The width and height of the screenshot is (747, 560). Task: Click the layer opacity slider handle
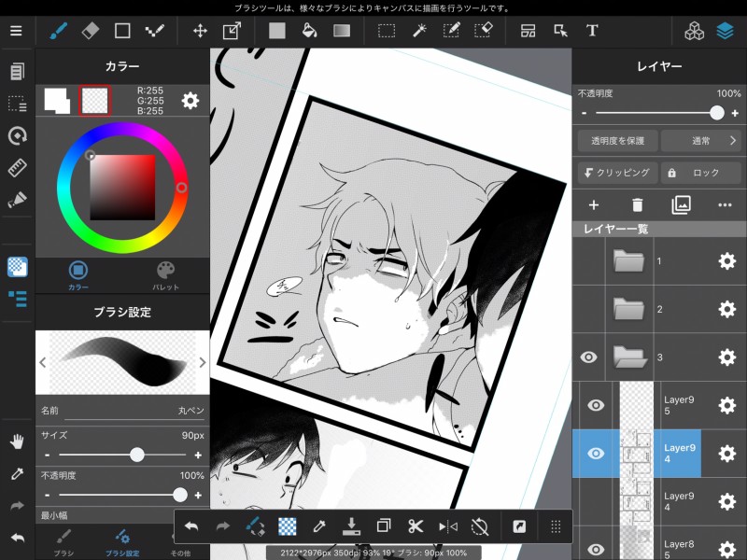716,113
